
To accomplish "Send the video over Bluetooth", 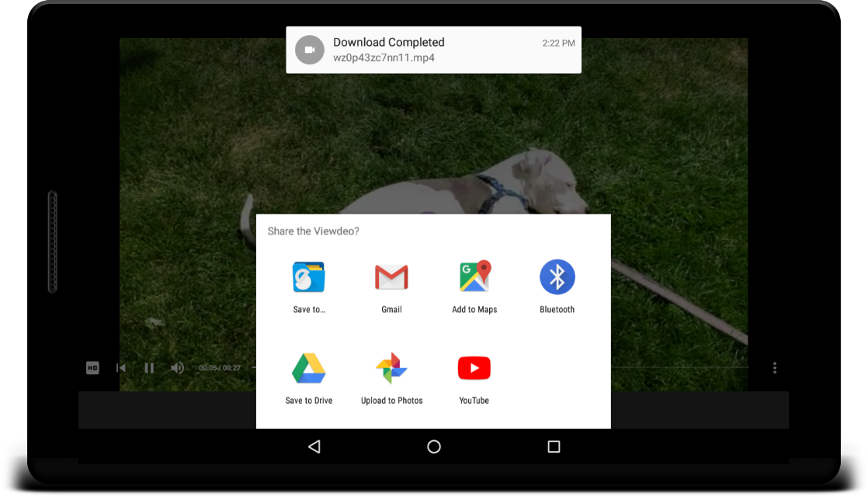I will [x=557, y=287].
